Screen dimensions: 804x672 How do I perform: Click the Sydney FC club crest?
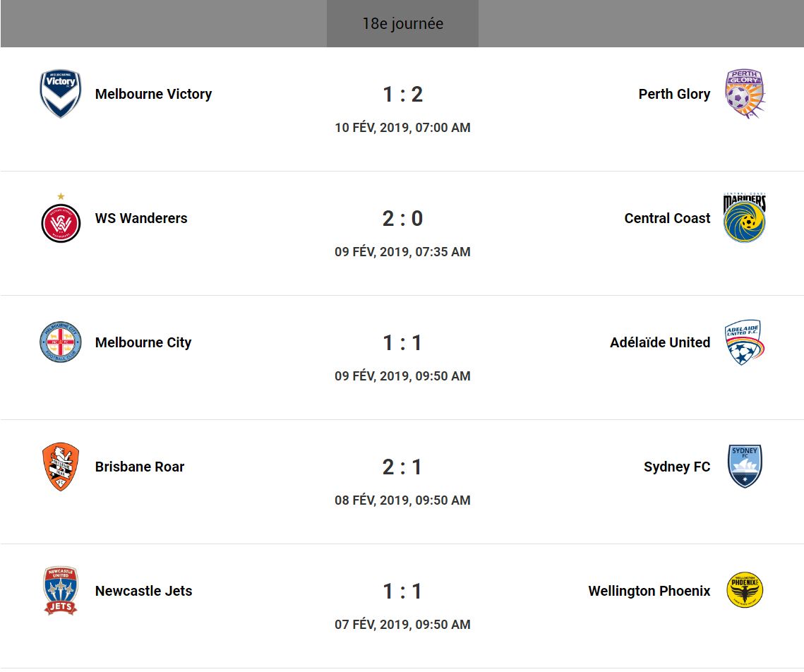(x=745, y=467)
